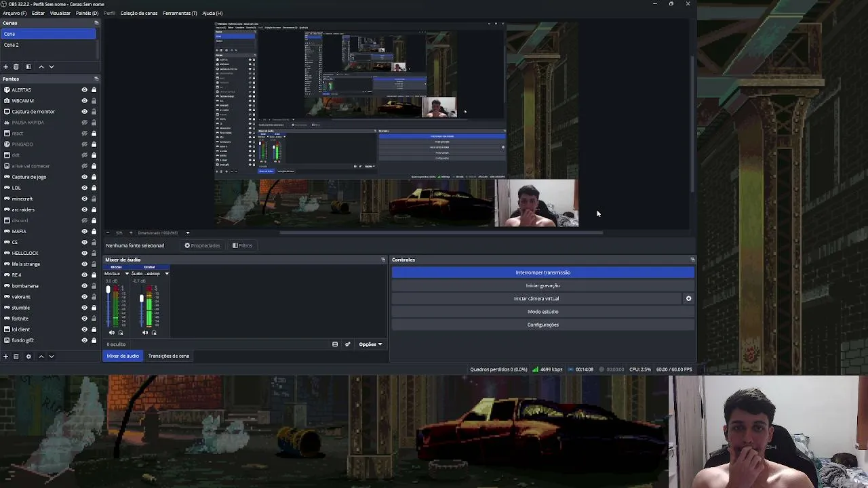Open the Arquivo menu
868x488 pixels.
coord(15,13)
